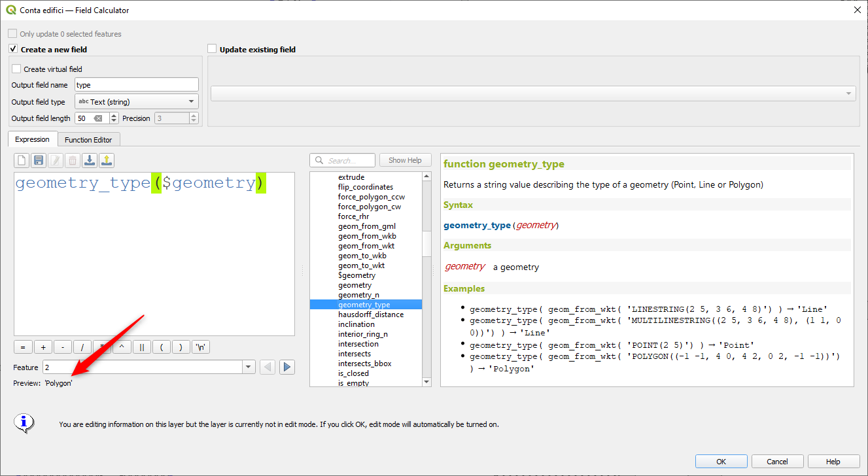
Task: Click the clear expression editor (new) icon
Action: (22, 160)
